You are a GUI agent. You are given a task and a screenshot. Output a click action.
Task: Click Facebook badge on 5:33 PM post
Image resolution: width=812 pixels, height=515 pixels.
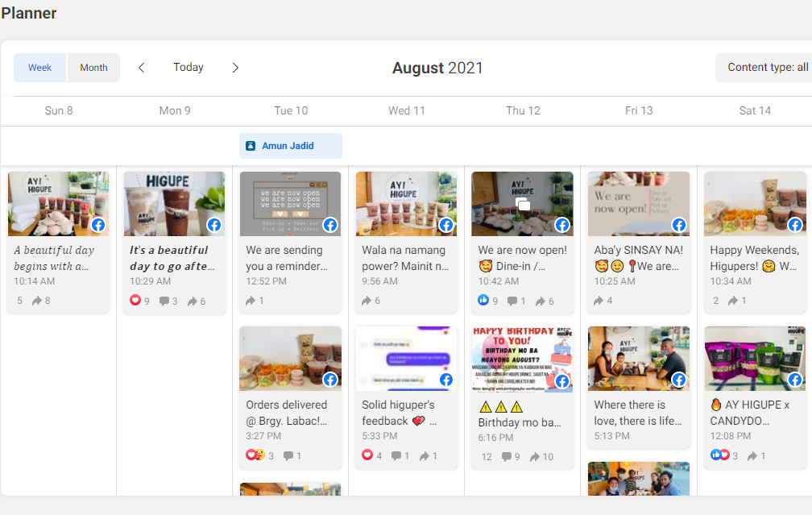(x=446, y=380)
